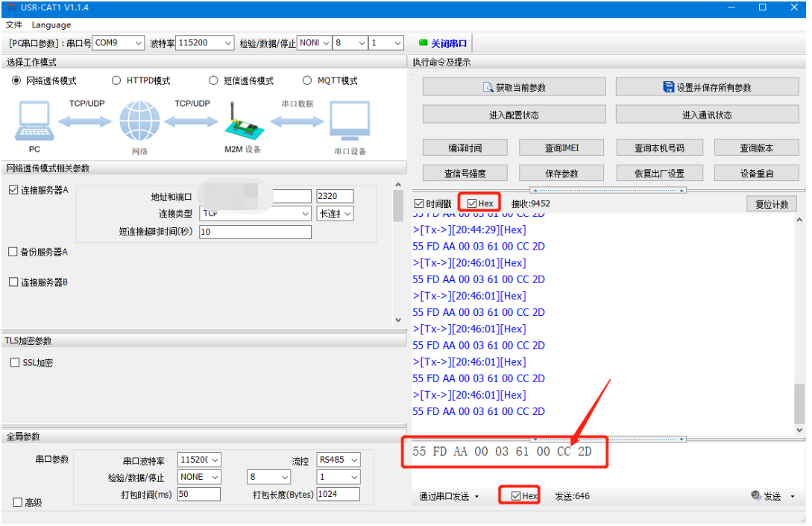Select the MQTT mode radio button
The width and height of the screenshot is (812, 526).
pyautogui.click(x=308, y=80)
